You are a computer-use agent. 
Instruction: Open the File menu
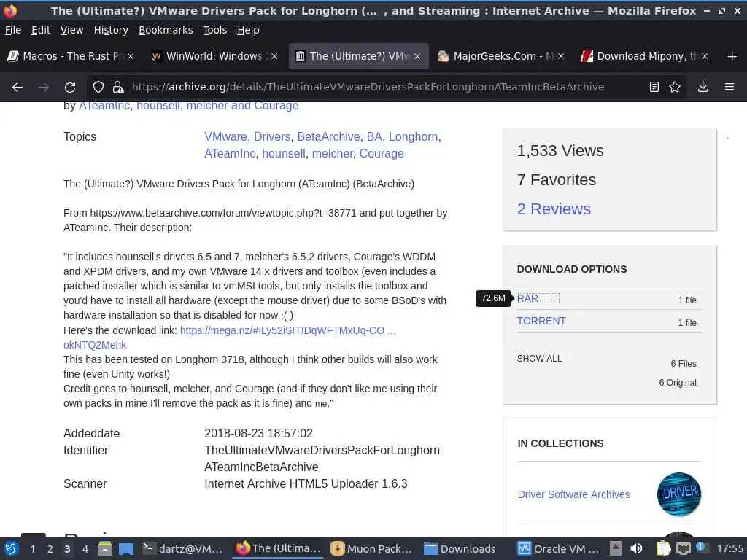pyautogui.click(x=13, y=30)
